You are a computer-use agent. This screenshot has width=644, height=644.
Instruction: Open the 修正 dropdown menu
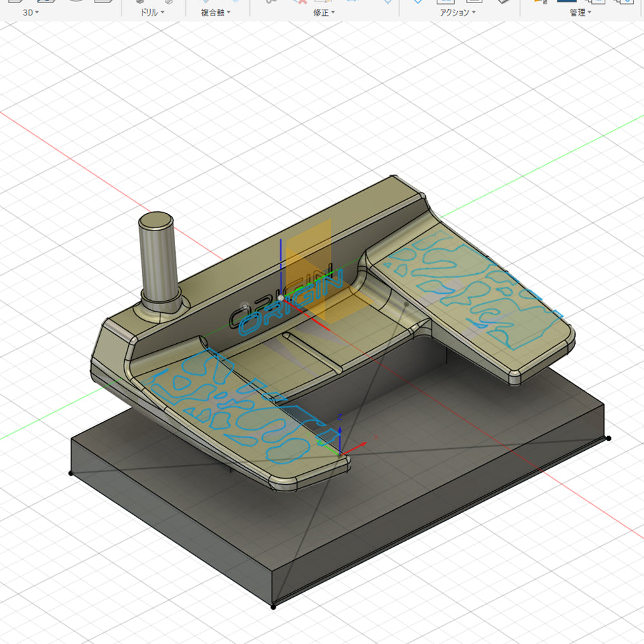324,12
